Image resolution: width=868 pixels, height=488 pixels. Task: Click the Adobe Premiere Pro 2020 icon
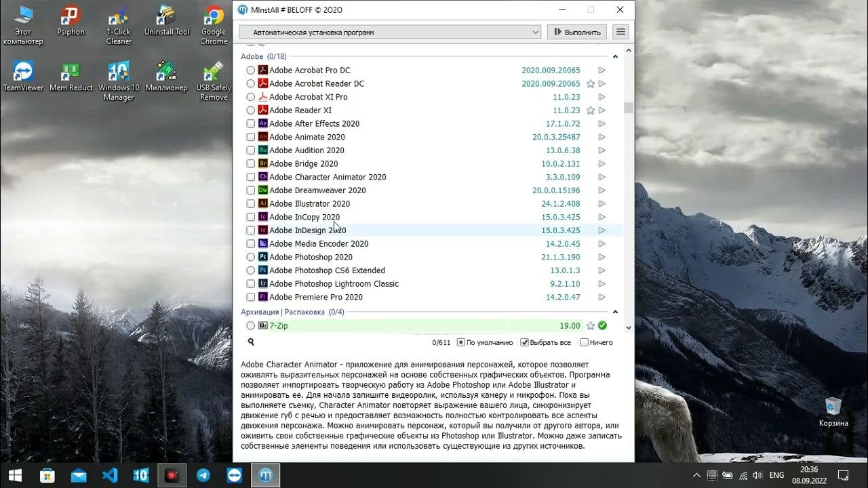point(263,297)
